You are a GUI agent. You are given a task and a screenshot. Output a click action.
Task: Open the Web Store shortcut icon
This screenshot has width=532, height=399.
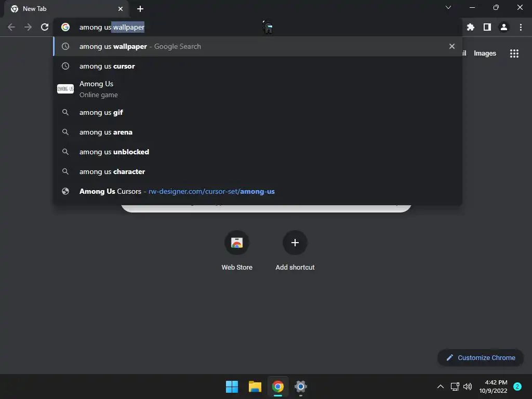tap(237, 243)
